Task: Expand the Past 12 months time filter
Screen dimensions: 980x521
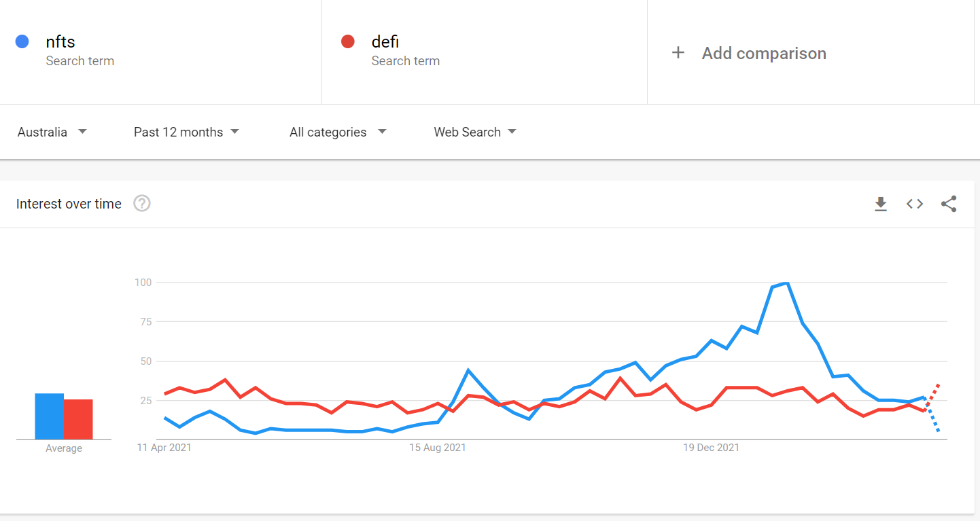Action: point(186,132)
